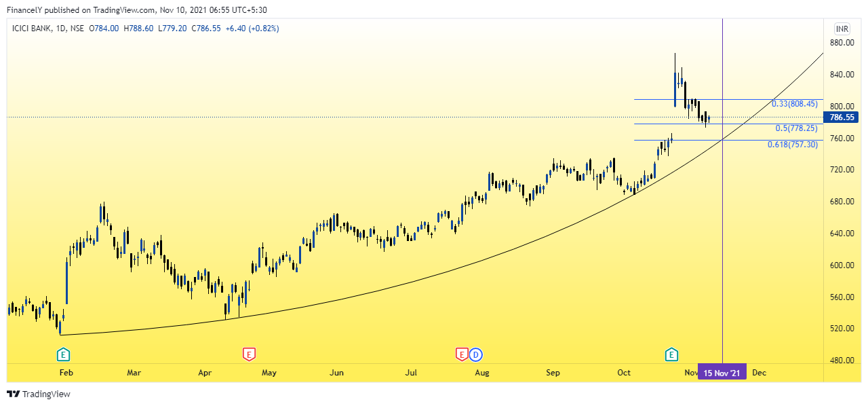The image size is (868, 406).
Task: Click the Sep label on time axis
Action: [553, 373]
